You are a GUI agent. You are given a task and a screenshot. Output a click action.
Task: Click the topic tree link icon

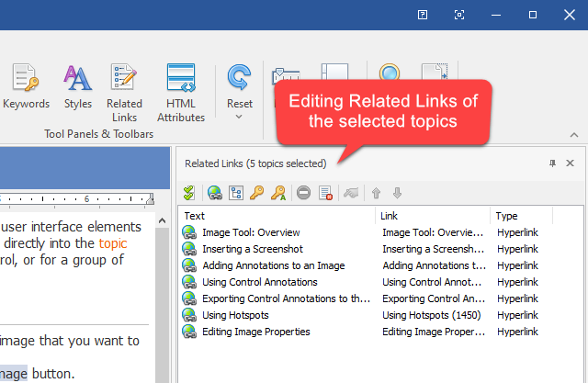click(235, 193)
